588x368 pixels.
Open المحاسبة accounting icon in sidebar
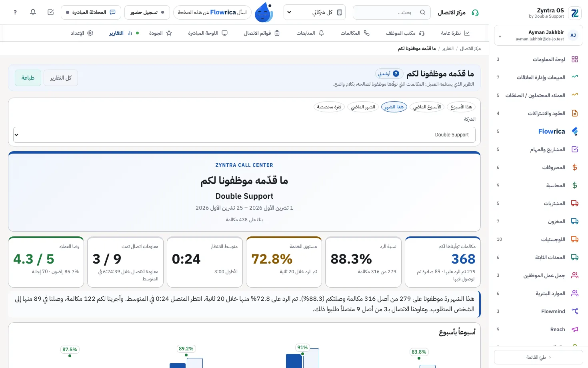pos(575,185)
